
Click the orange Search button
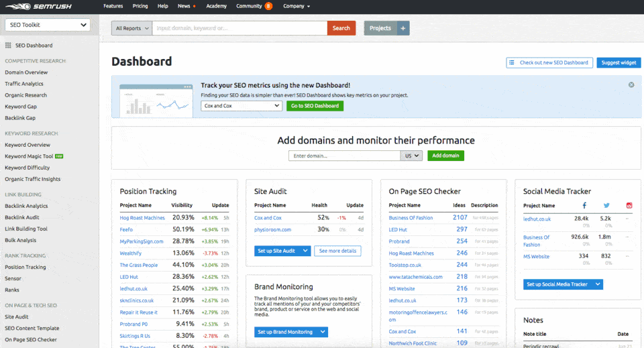pos(341,28)
